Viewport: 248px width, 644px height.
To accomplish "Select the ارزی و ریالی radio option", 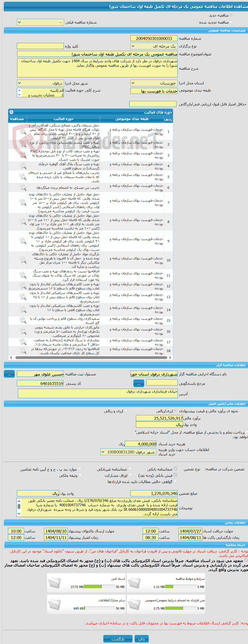I will (125, 411).
